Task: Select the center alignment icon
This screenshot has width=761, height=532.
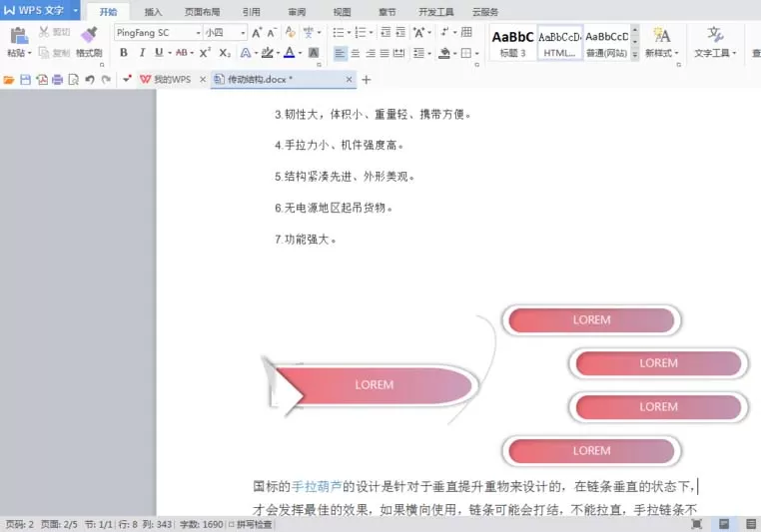Action: point(356,53)
